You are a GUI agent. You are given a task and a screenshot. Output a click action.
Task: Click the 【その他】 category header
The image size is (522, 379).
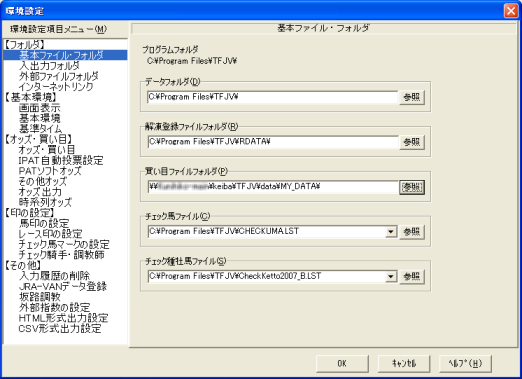point(23,265)
